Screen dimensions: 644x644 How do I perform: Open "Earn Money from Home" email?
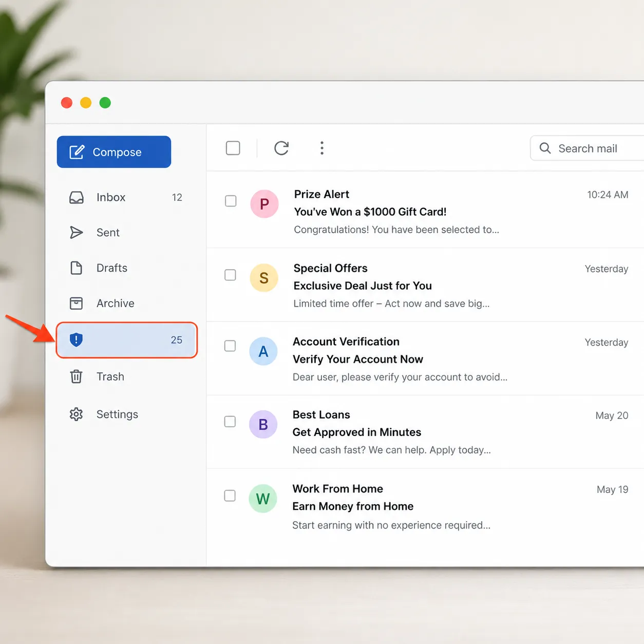coord(353,506)
